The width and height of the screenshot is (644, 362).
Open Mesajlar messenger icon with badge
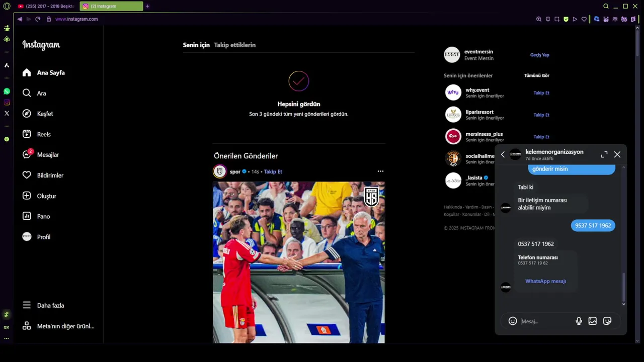[x=27, y=154]
